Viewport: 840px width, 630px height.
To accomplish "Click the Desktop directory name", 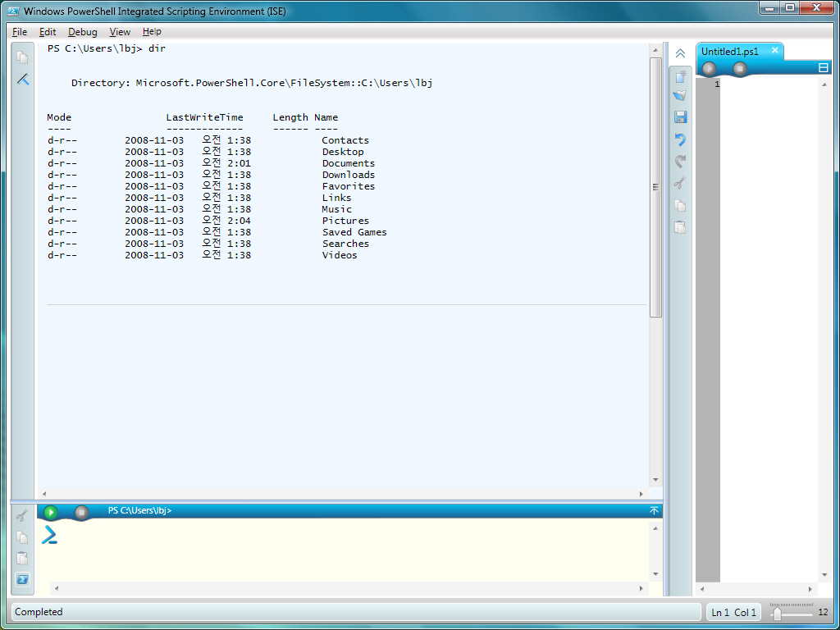I will 343,152.
